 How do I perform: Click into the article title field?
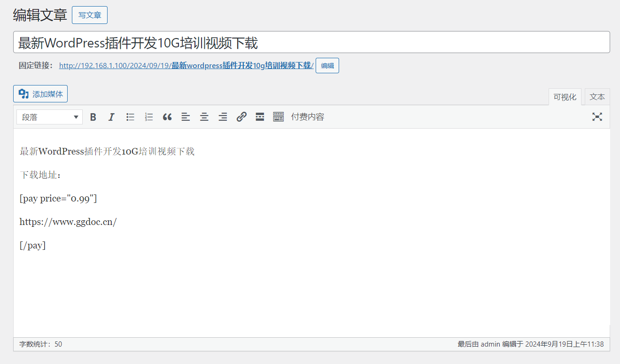tap(311, 42)
